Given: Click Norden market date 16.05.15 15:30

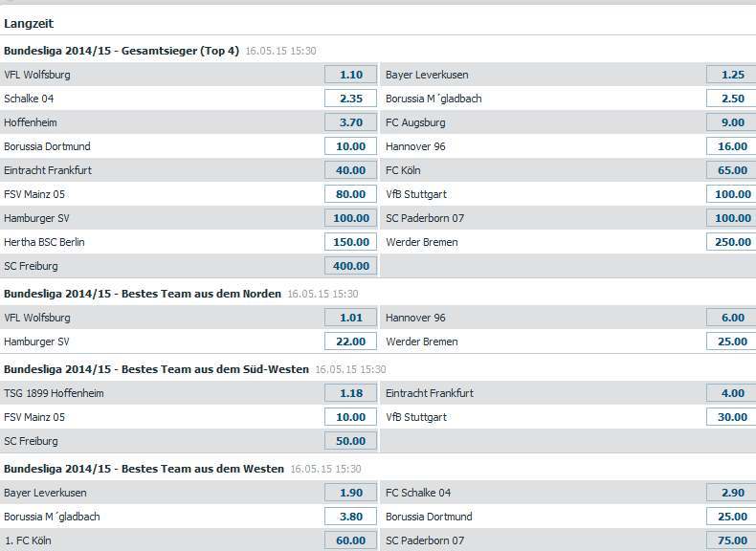Looking at the screenshot, I should (x=322, y=294).
